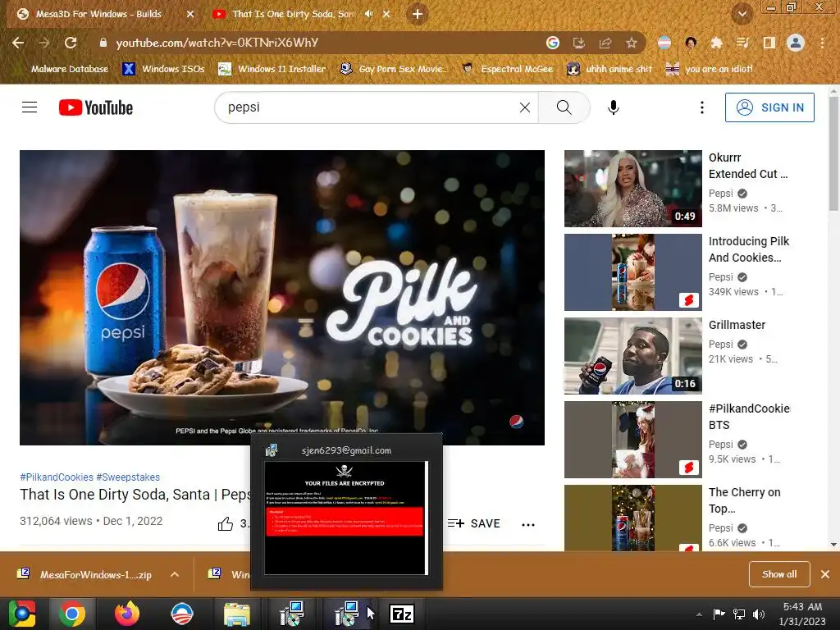This screenshot has width=840, height=630.
Task: Clear the pepsi search text
Action: pyautogui.click(x=525, y=107)
